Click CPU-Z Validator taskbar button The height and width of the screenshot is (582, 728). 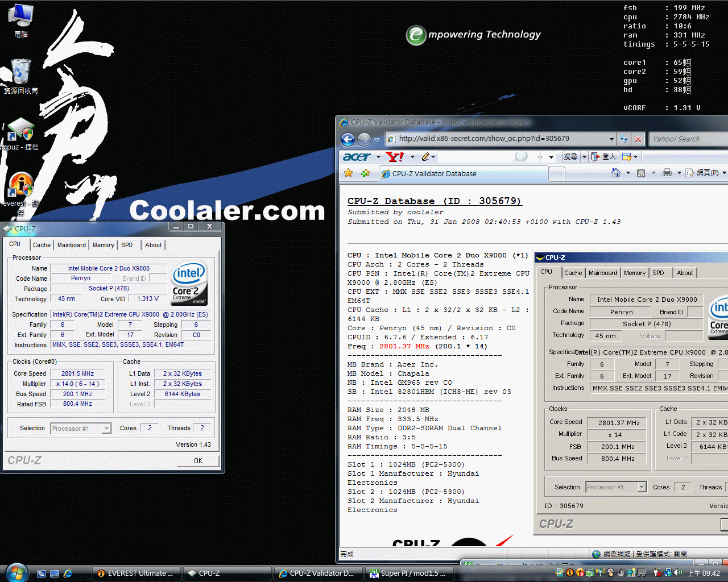[318, 573]
